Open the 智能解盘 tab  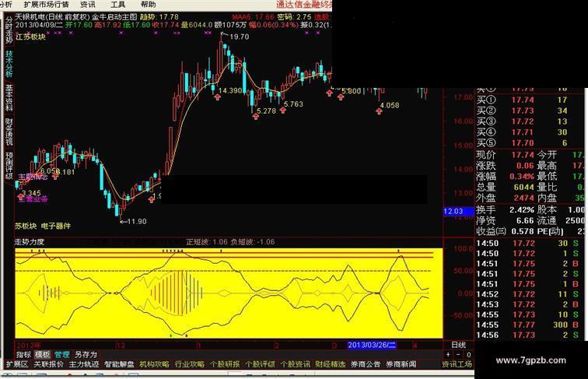119,364
